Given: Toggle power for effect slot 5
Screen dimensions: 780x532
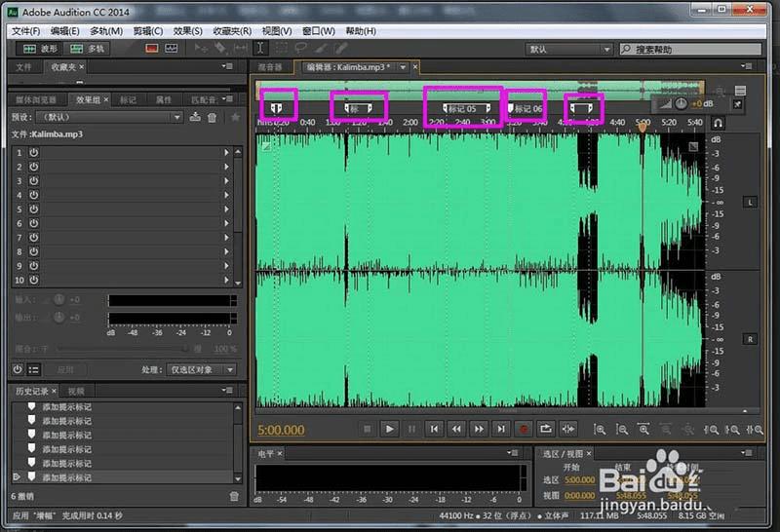Looking at the screenshot, I should point(33,209).
